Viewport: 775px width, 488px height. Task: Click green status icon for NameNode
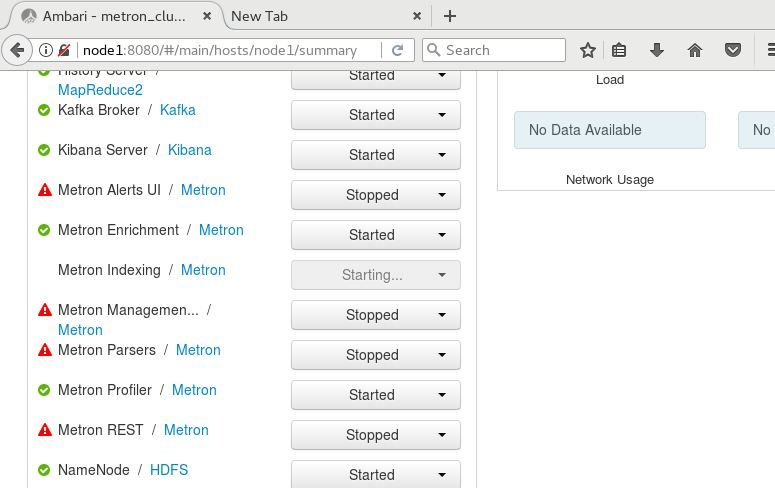coord(44,470)
